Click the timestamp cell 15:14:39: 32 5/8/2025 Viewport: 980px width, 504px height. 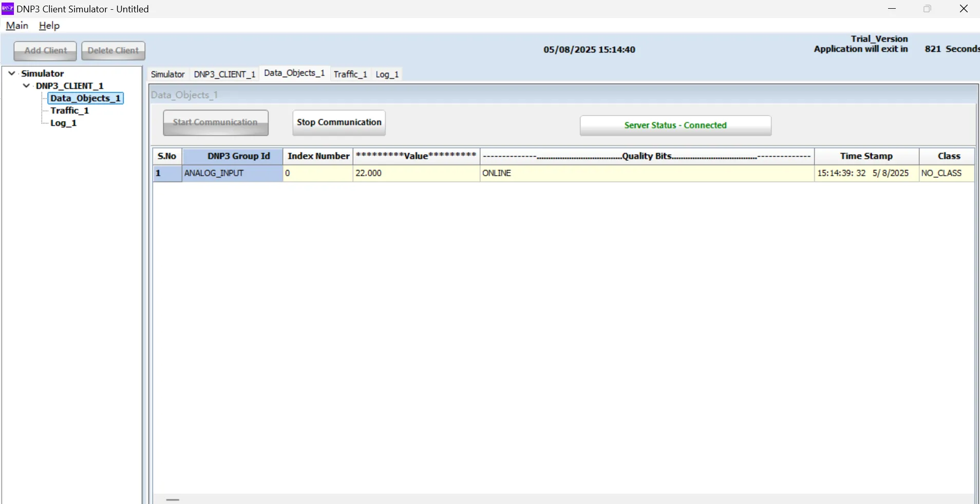866,173
